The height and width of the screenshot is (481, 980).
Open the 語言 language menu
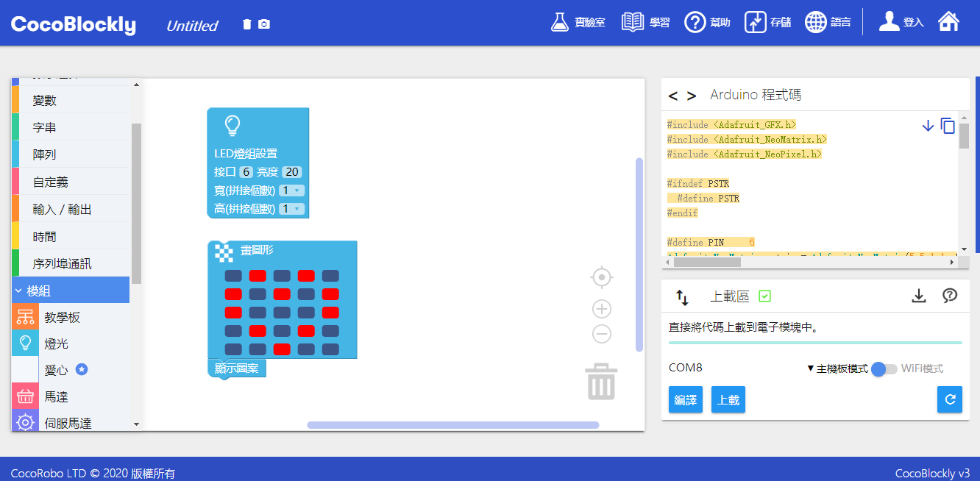point(828,22)
